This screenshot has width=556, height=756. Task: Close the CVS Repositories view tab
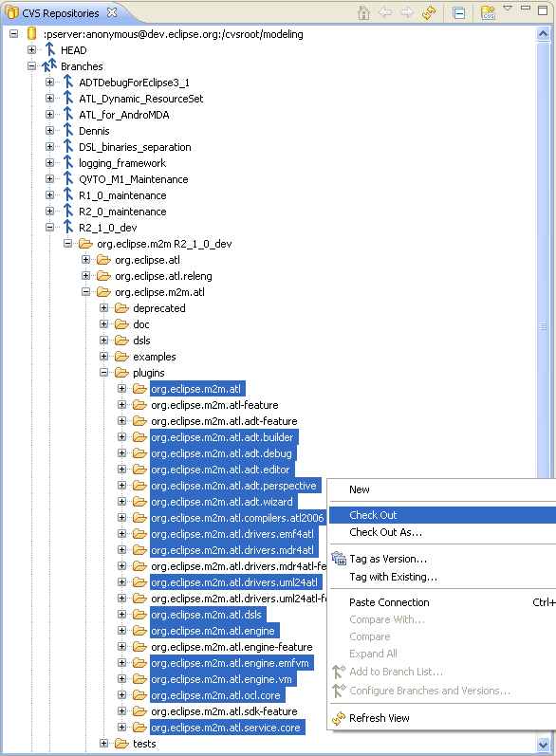(x=112, y=12)
